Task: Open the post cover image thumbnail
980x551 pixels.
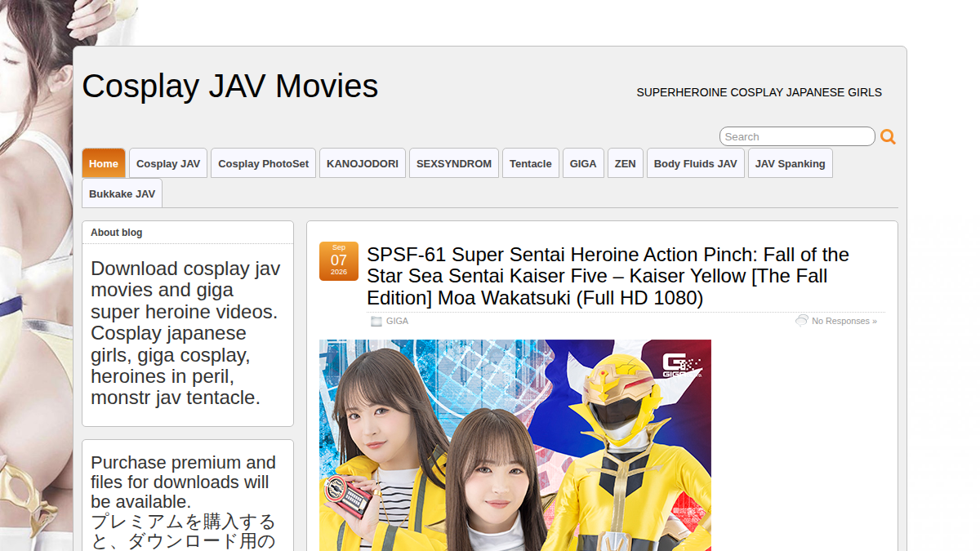Action: pyautogui.click(x=515, y=445)
